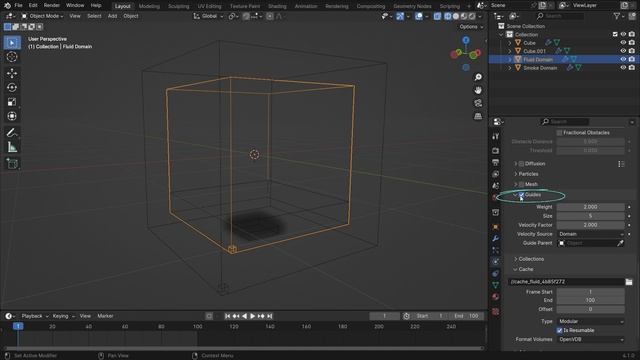
Task: Click the cache path text field
Action: coord(566,282)
